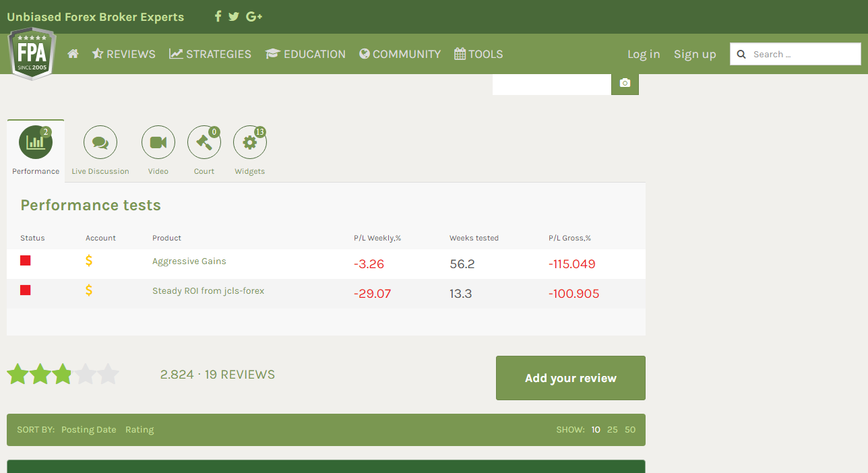The width and height of the screenshot is (868, 473).
Task: Focus the Search input field
Action: click(x=795, y=54)
